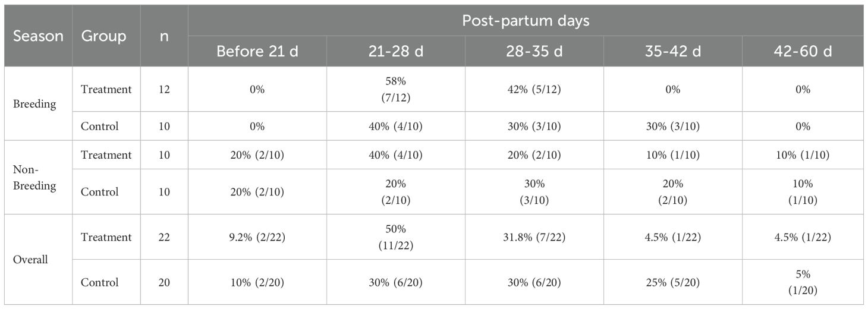Select the 50% (11/22) cell

click(x=395, y=237)
